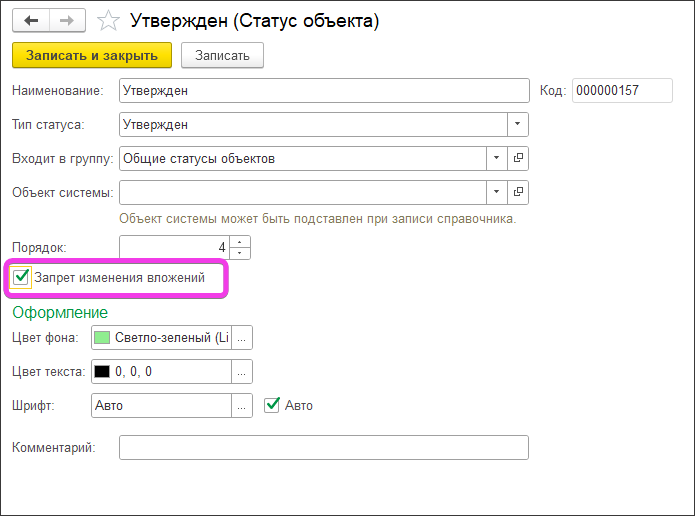Image resolution: width=695 pixels, height=516 pixels.
Task: Open the group selection form icon
Action: (x=518, y=158)
